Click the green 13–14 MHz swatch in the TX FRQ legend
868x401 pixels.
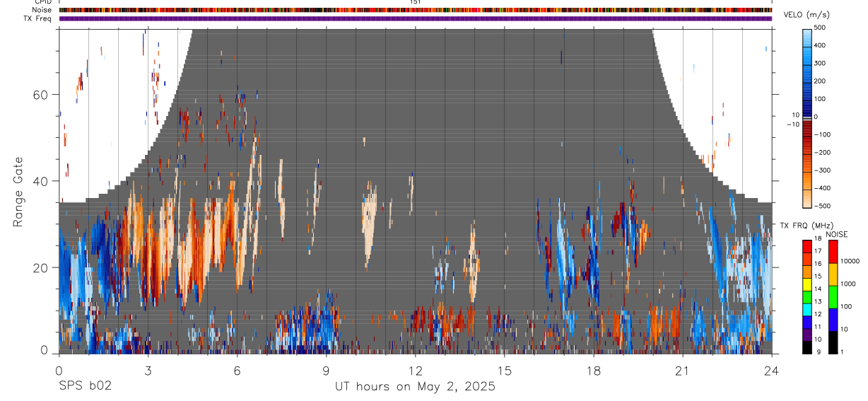[807, 296]
